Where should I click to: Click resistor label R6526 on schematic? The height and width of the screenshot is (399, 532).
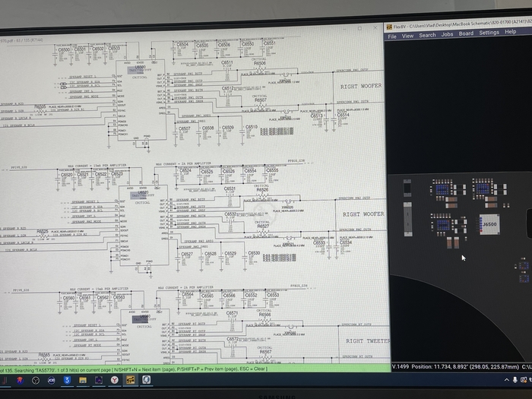(x=262, y=190)
